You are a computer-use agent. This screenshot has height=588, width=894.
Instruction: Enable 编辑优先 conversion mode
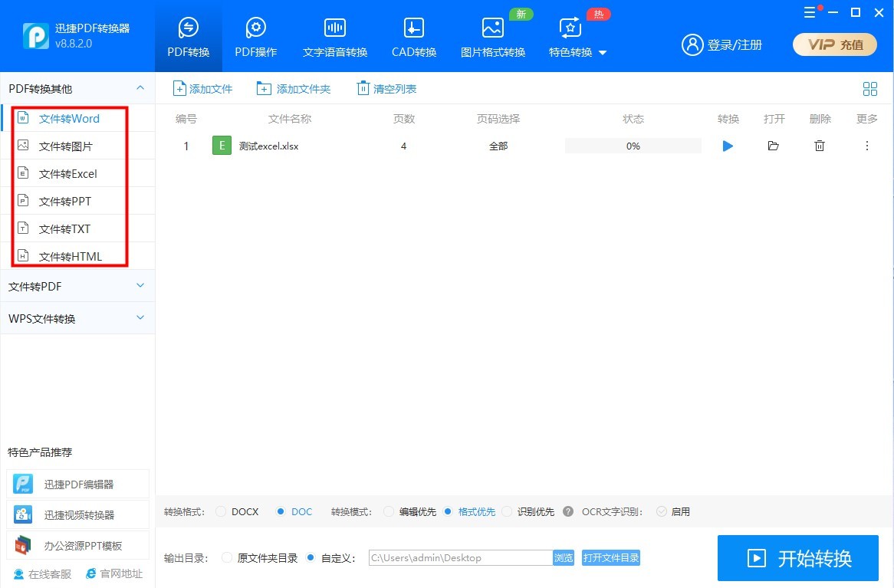[389, 511]
